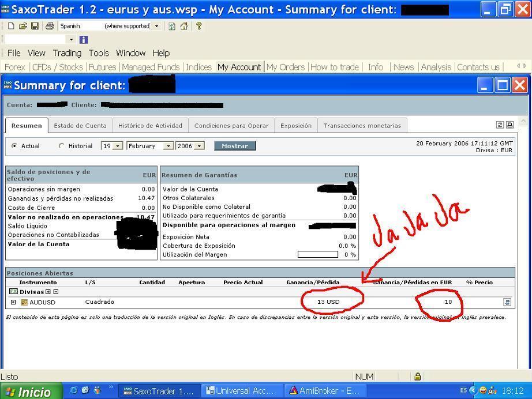Switch to the Indices section tab
Viewport: 532px width, 399px height.
(198, 67)
